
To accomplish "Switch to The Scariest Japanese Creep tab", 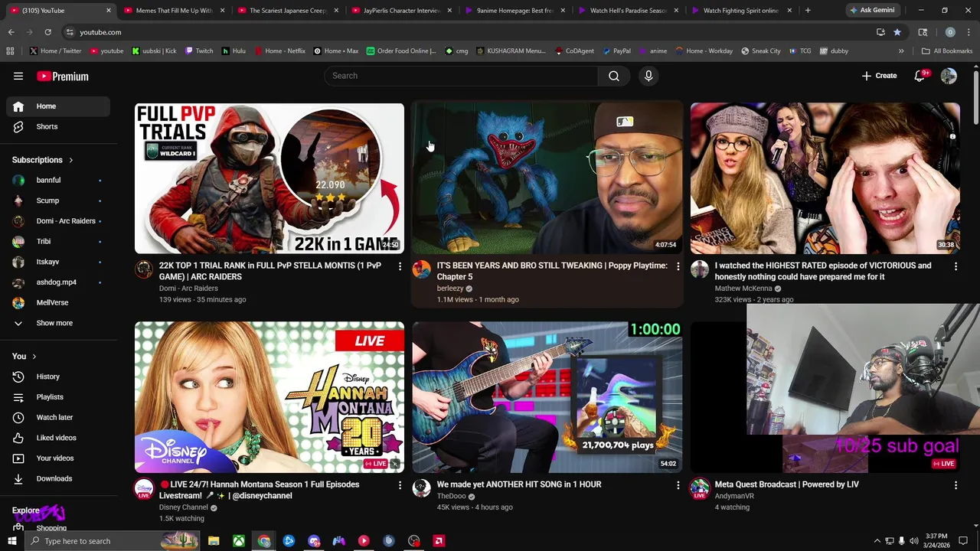I will [x=289, y=11].
